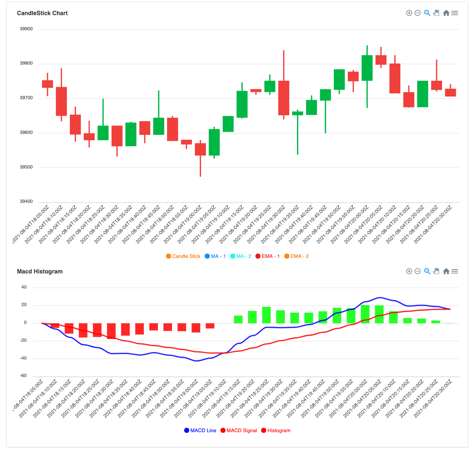Click the 40 y-axis label on Macd chart
The height and width of the screenshot is (449, 476).
tap(24, 287)
